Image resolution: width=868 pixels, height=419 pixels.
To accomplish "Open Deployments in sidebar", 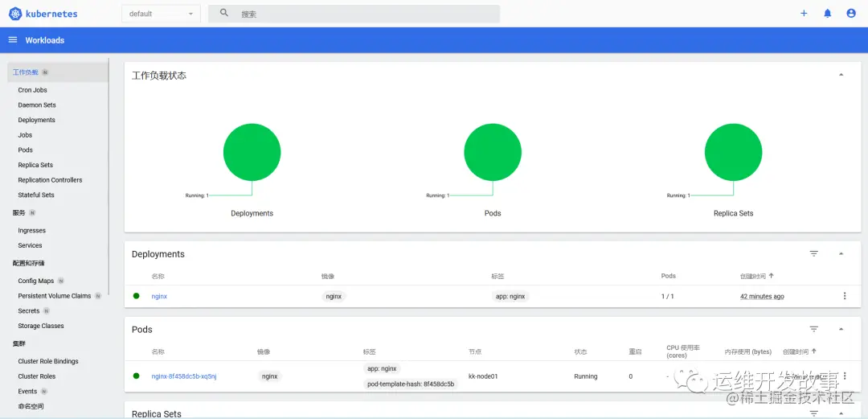I will coord(36,120).
